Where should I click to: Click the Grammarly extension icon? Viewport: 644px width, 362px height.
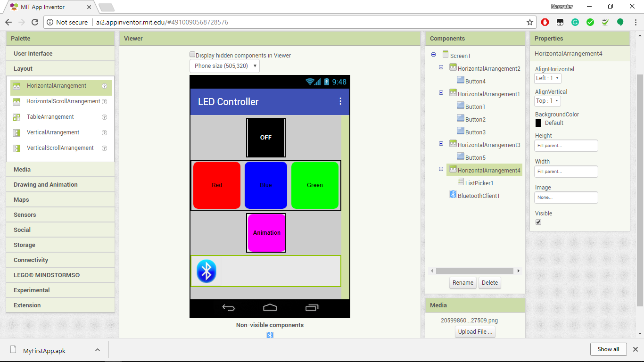575,22
